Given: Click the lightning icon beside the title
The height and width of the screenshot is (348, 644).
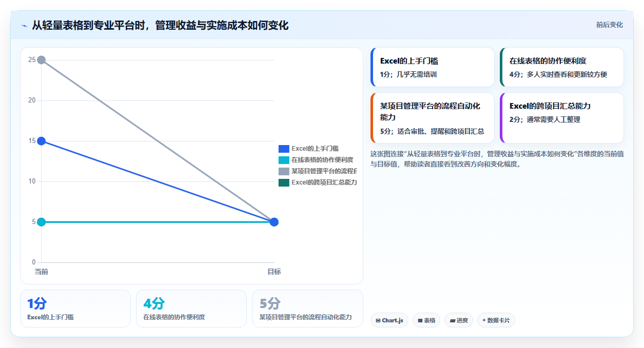Looking at the screenshot, I should [x=25, y=25].
